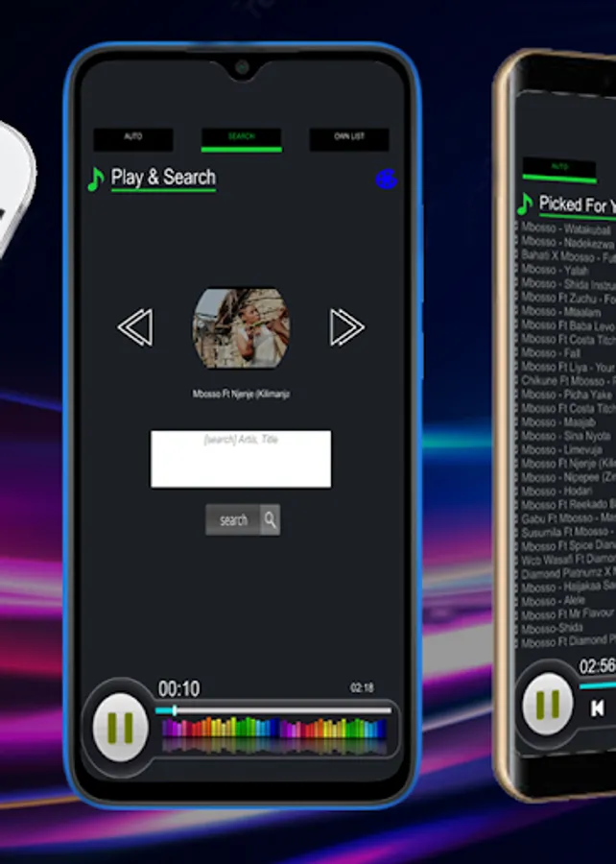
Task: Play Mbosso - Picha Yake from list
Action: [x=566, y=395]
